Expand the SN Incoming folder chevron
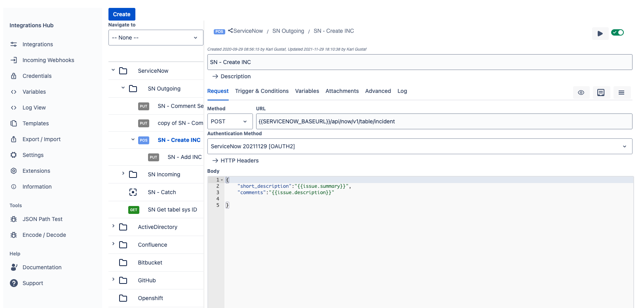644x308 pixels. 123,174
